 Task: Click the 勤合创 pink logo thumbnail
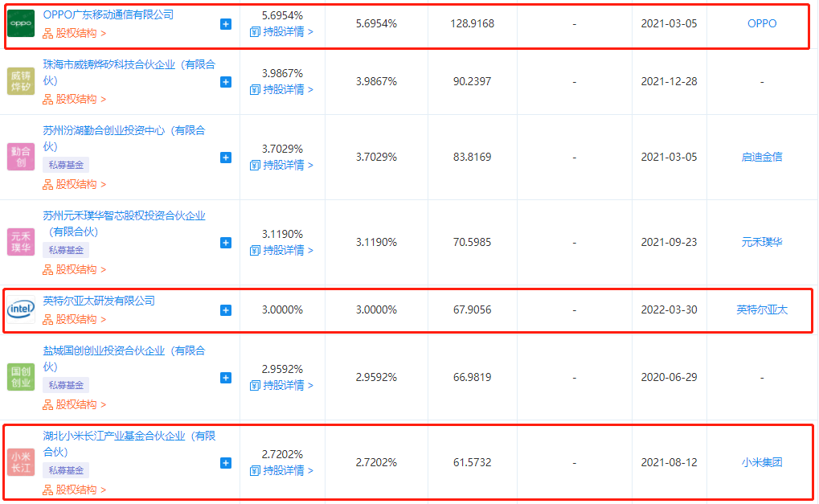[21, 157]
